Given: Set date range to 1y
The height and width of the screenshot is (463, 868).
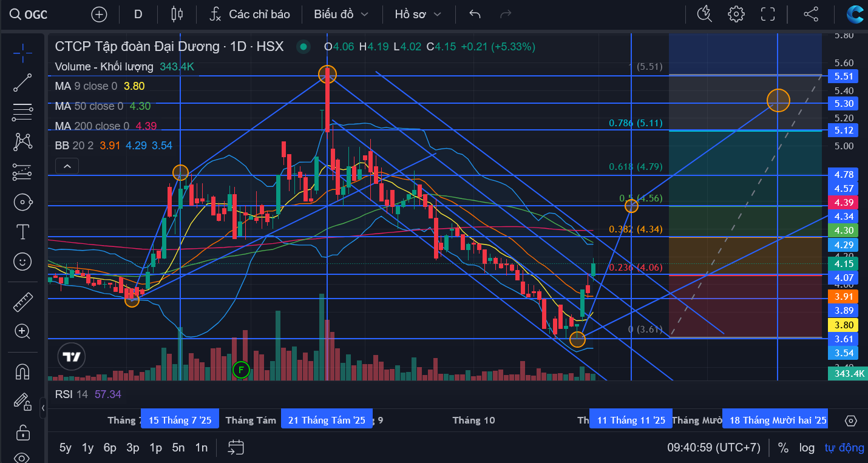Looking at the screenshot, I should coord(88,448).
